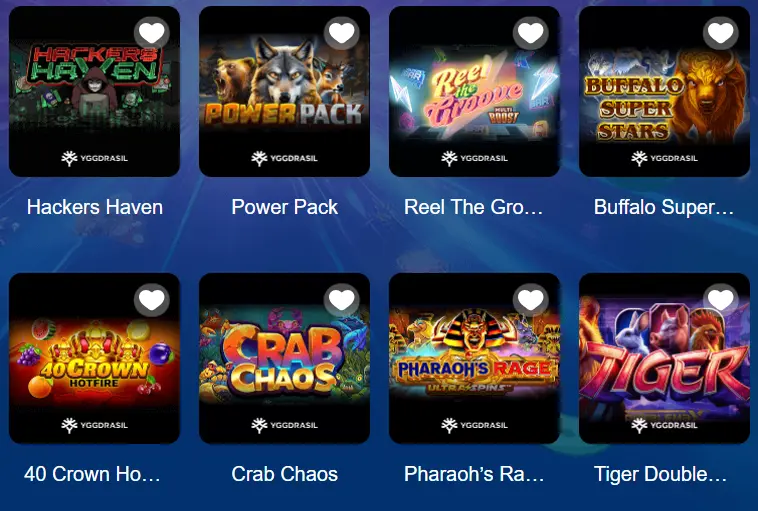The image size is (758, 511).
Task: Select the Buffalo Super Stars artwork
Action: click(664, 91)
